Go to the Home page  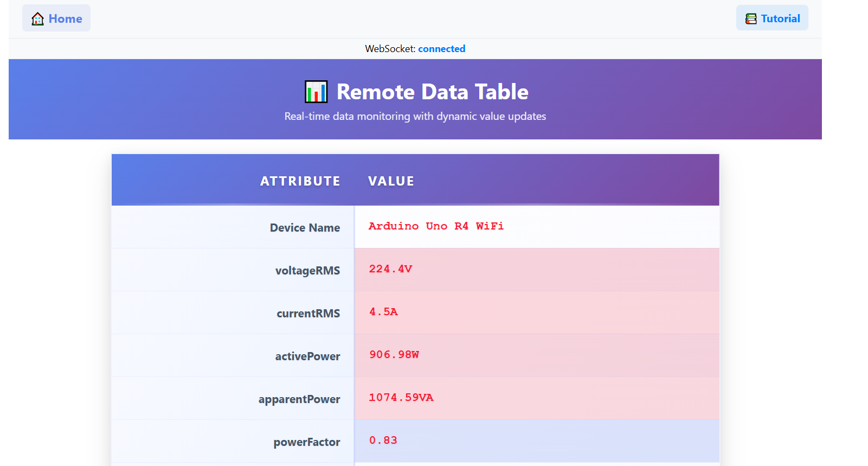point(56,18)
